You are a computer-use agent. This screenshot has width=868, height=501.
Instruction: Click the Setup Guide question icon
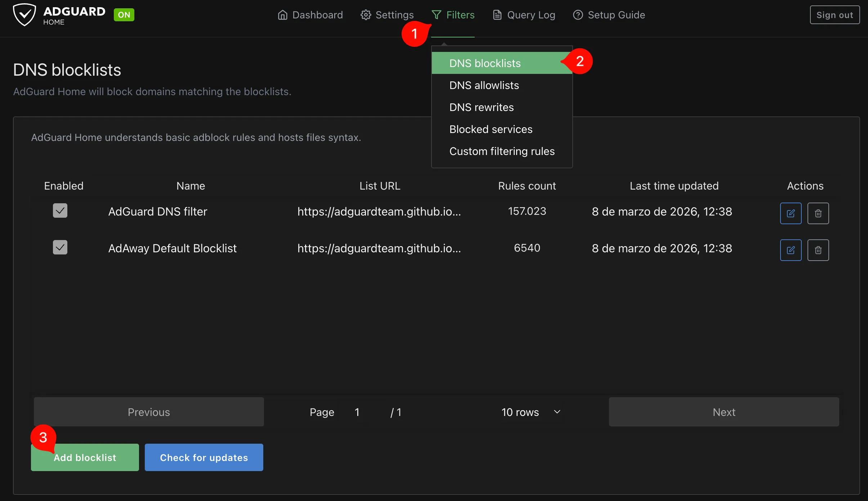578,15
